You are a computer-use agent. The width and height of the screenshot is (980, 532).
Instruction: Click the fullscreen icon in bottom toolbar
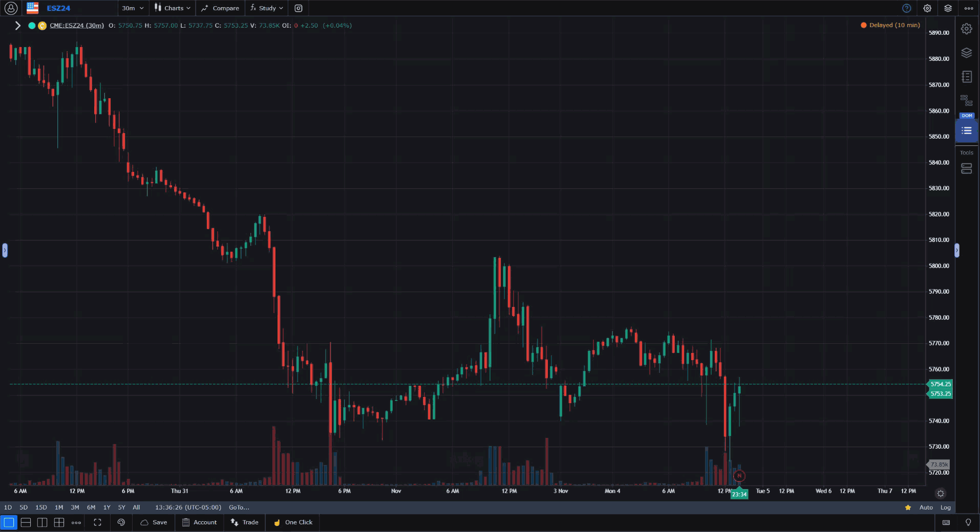pos(97,522)
